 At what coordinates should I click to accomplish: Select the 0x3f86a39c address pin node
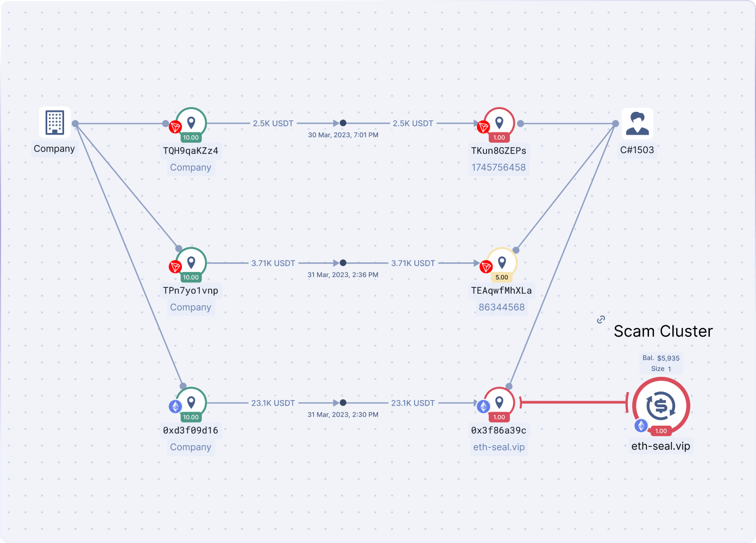499,402
